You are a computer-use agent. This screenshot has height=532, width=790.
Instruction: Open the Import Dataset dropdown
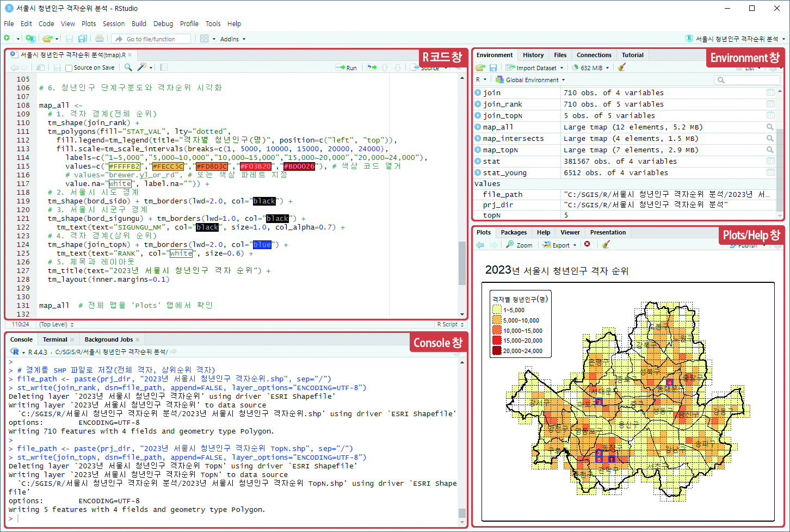tap(535, 68)
